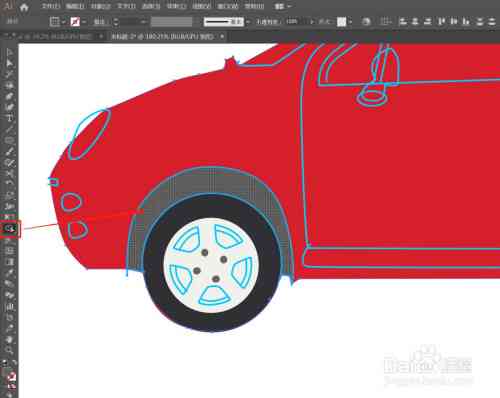
Task: Click the Home icon in the top bar
Action: click(x=24, y=7)
